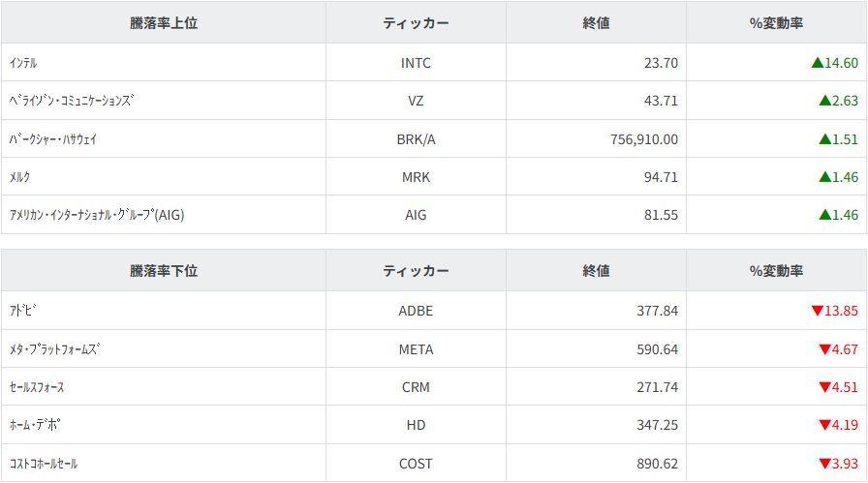Click the red down arrow beside 4.67
The width and height of the screenshot is (868, 483).
coord(824,349)
